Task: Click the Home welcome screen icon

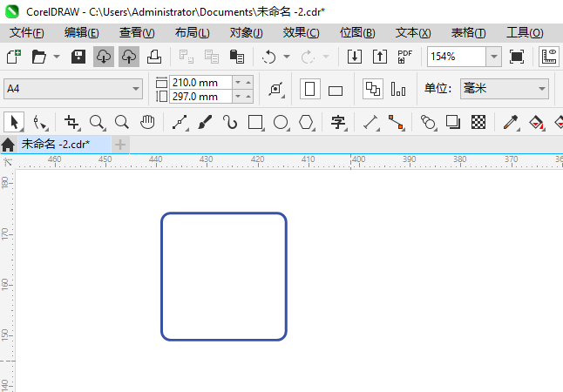Action: coord(8,145)
